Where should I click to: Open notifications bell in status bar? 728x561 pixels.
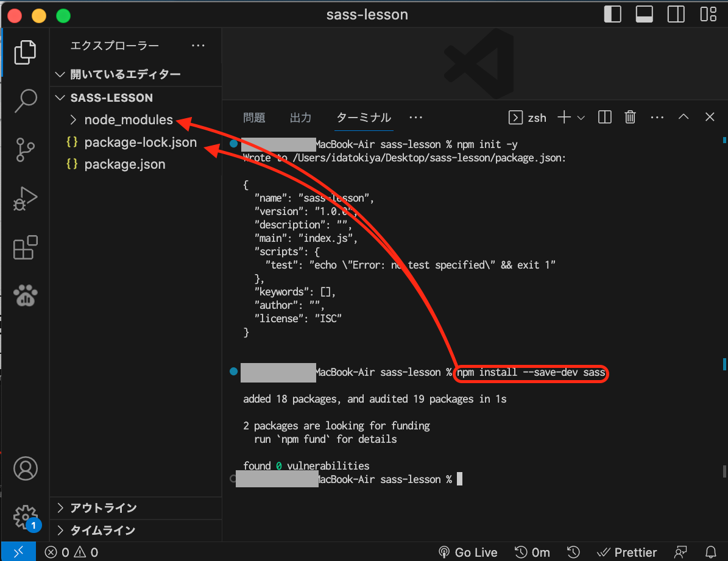point(711,552)
